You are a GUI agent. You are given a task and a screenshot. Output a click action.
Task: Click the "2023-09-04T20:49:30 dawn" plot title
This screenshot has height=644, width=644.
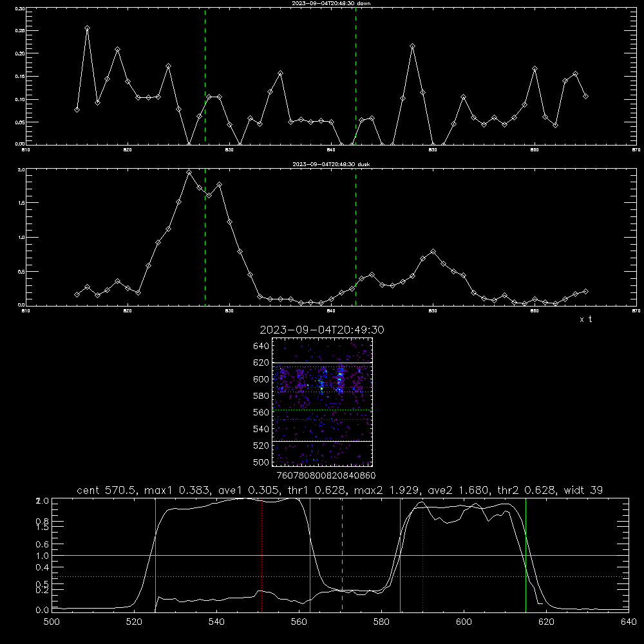pyautogui.click(x=331, y=3)
